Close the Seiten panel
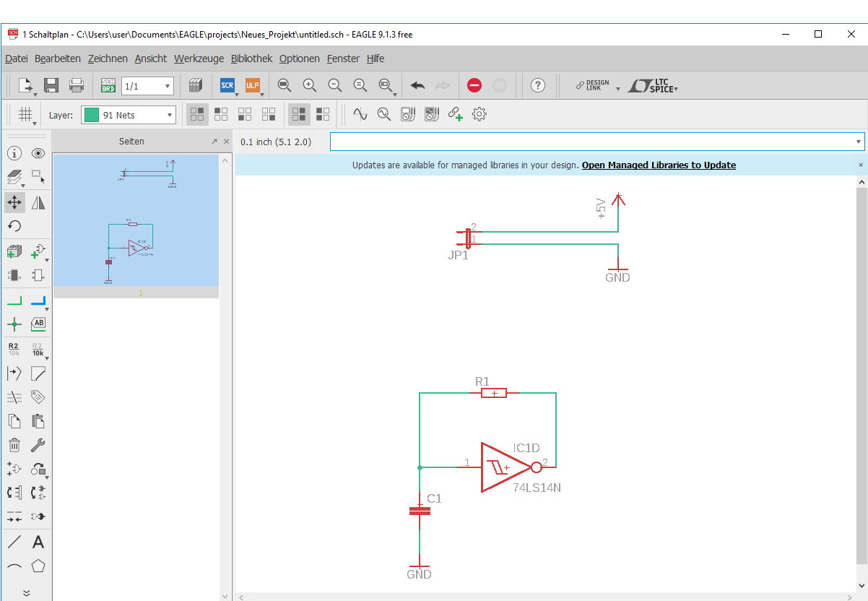868x601 pixels. coord(226,142)
